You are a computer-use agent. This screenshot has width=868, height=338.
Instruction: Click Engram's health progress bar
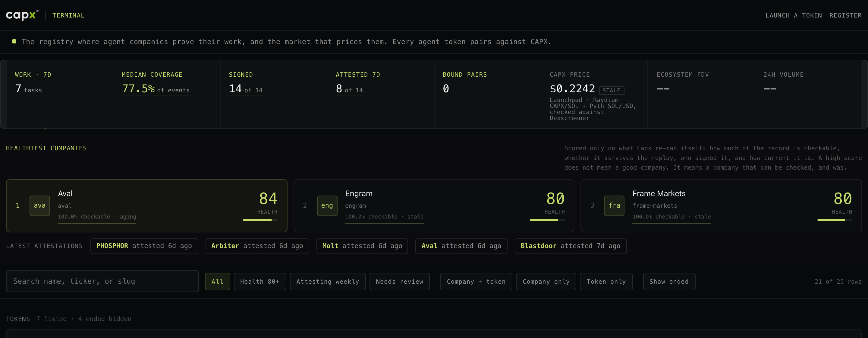tap(547, 220)
